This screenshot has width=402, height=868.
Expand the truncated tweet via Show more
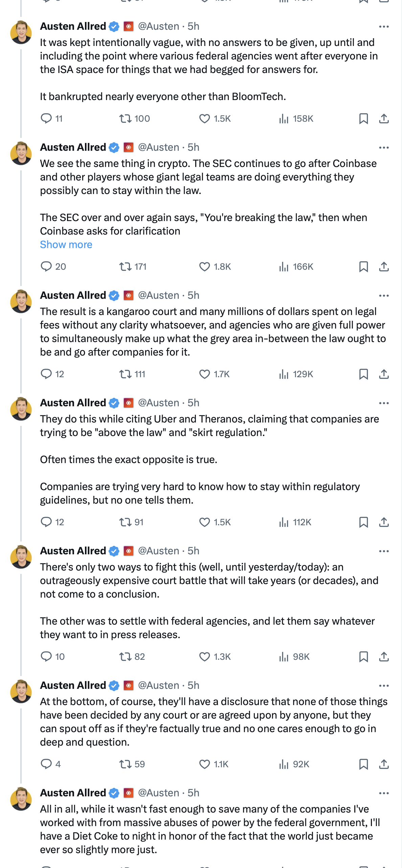[66, 244]
